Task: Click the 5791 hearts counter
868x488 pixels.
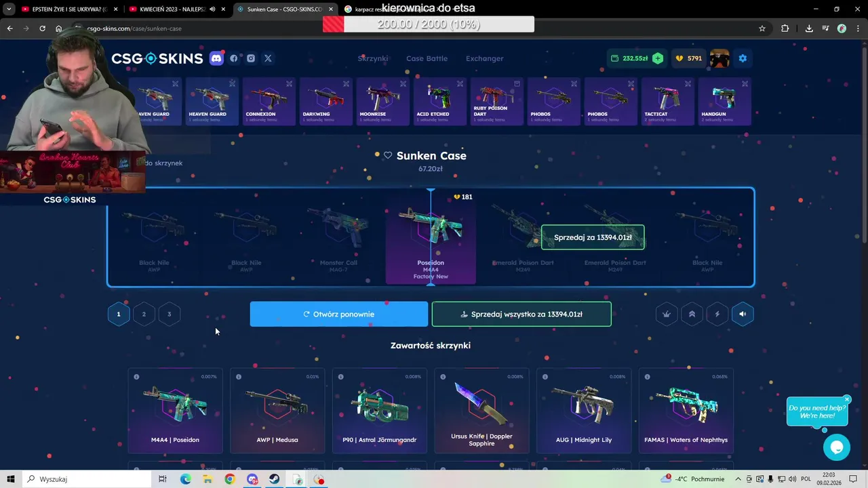Action: pos(688,58)
